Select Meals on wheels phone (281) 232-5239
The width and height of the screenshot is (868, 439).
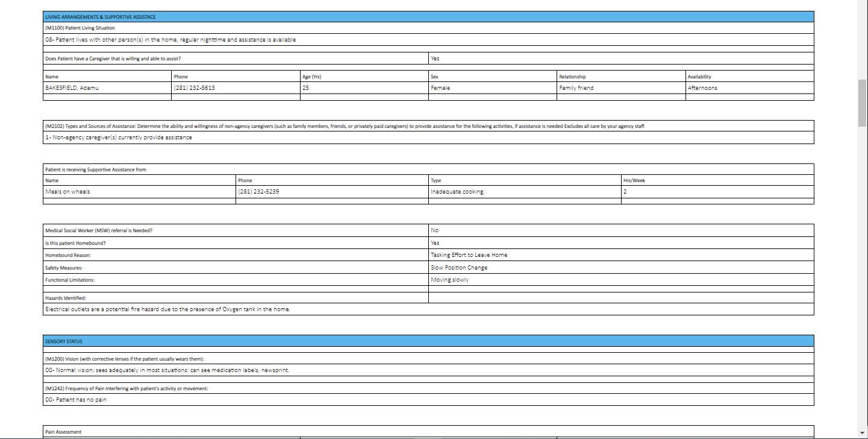click(258, 192)
